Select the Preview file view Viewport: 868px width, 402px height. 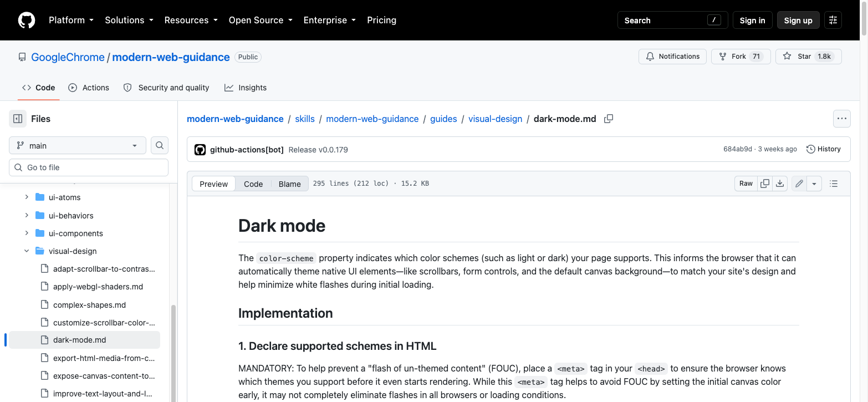[x=213, y=184]
